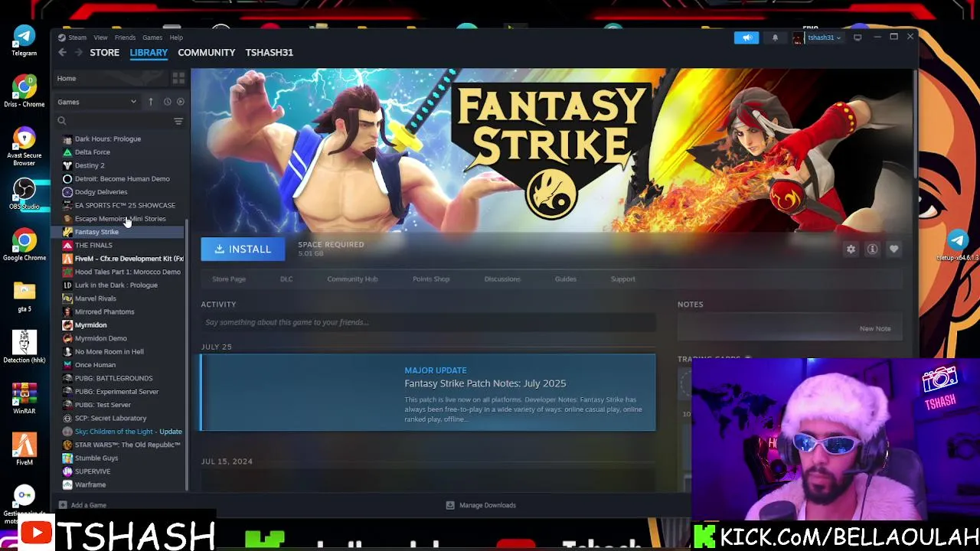Open the Friends menu
This screenshot has height=551, width=980.
click(125, 37)
